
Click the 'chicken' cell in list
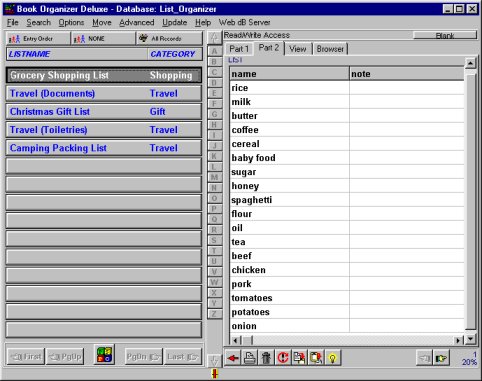click(x=289, y=270)
